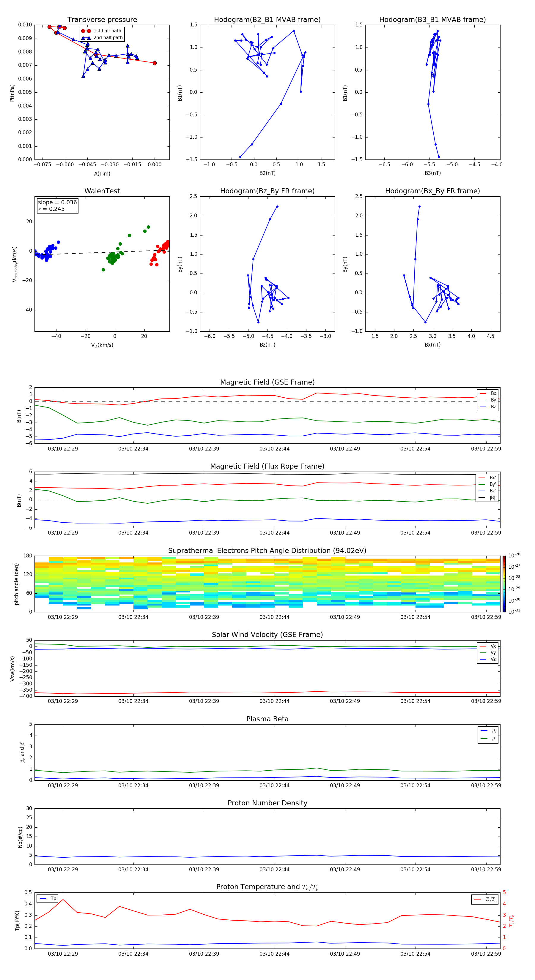Click the 'Magnetic Field (GSE Frame)' title
The width and height of the screenshot is (535, 980).
[x=267, y=382]
